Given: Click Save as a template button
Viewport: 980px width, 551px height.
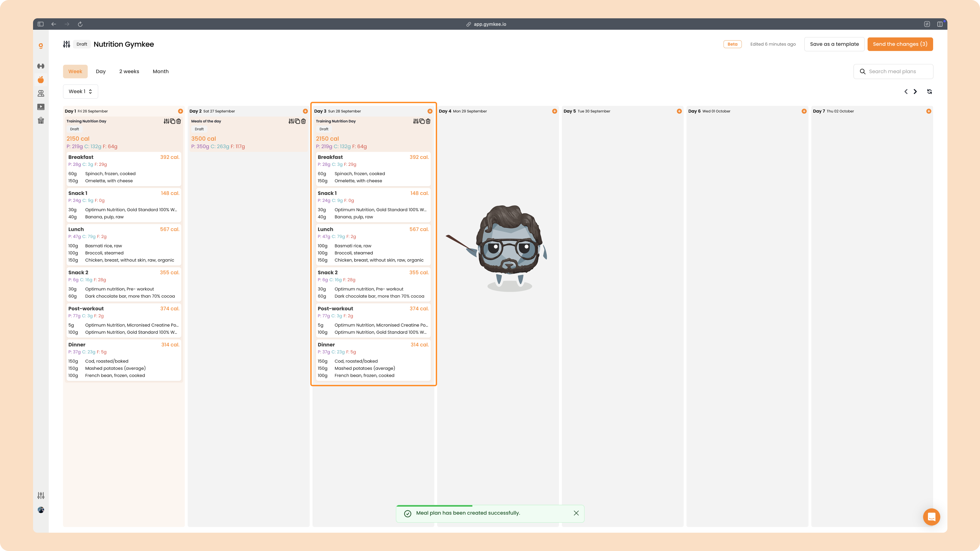Looking at the screenshot, I should [834, 44].
